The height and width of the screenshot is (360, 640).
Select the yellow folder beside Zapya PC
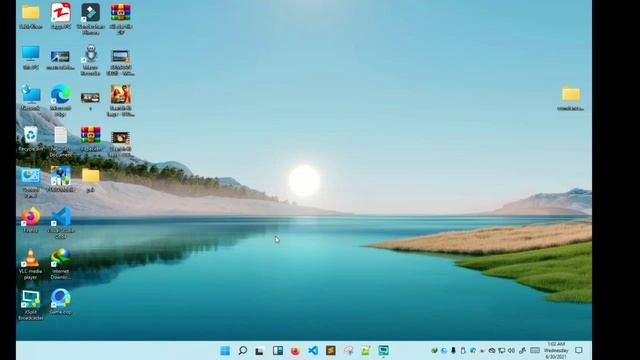[31, 16]
